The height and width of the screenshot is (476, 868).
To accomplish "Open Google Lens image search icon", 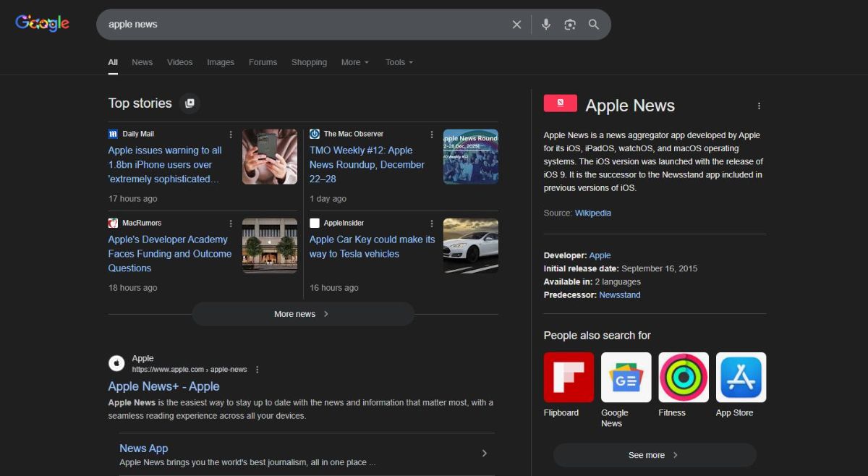I will click(x=570, y=25).
